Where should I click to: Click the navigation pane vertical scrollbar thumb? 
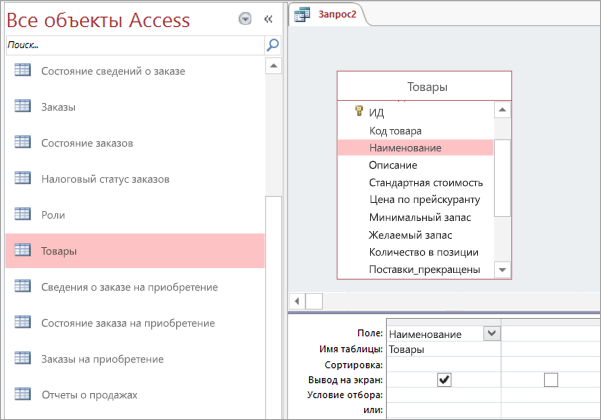[273, 308]
